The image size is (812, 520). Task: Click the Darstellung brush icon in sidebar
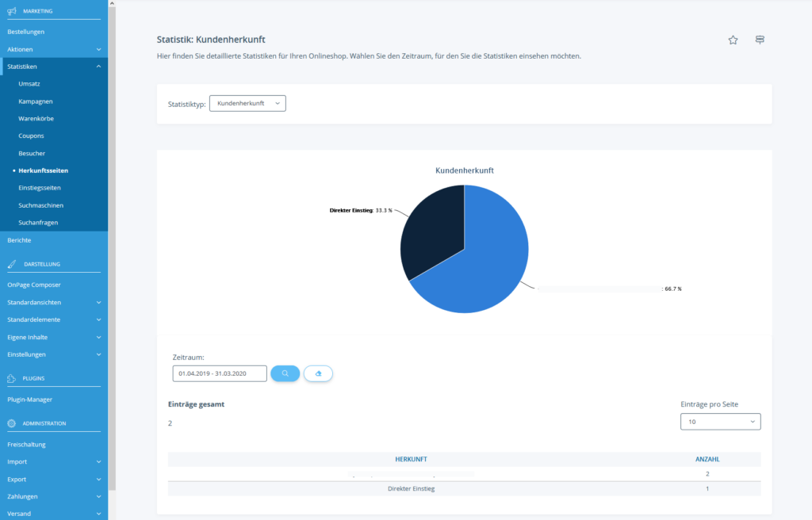(x=13, y=263)
